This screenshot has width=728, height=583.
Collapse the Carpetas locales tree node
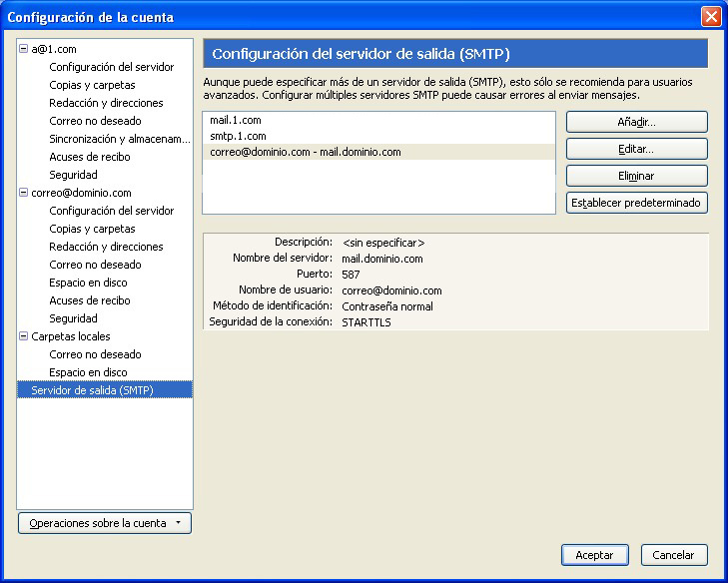click(x=24, y=336)
